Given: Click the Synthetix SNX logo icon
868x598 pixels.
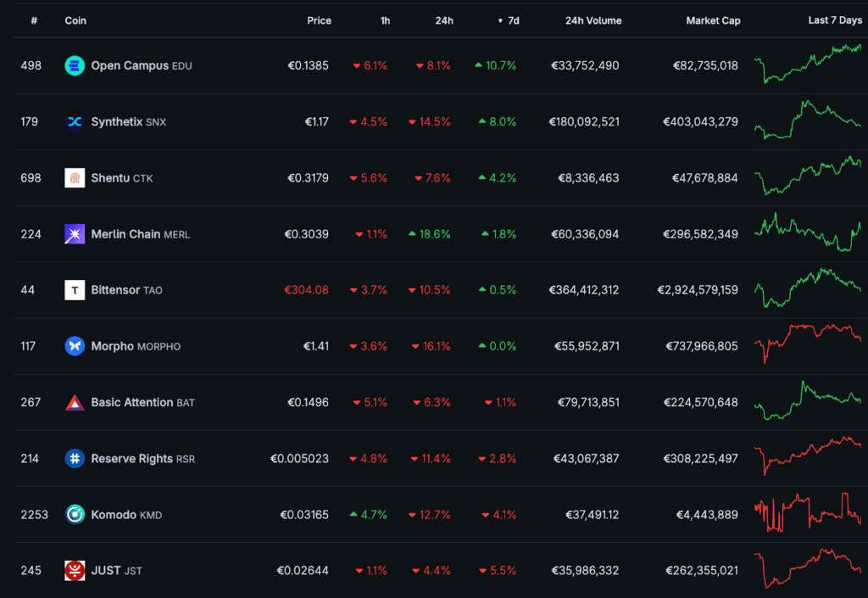Looking at the screenshot, I should pos(75,121).
